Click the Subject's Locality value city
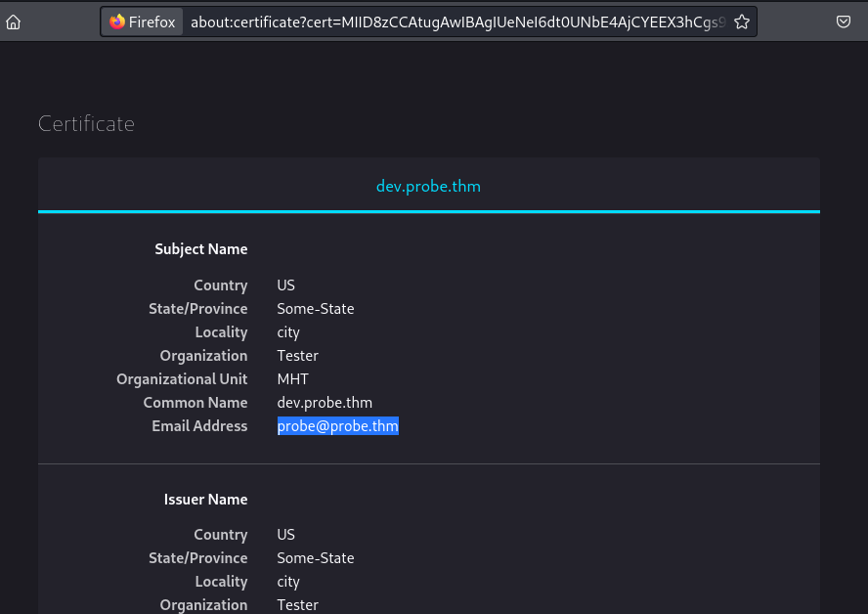 point(288,332)
